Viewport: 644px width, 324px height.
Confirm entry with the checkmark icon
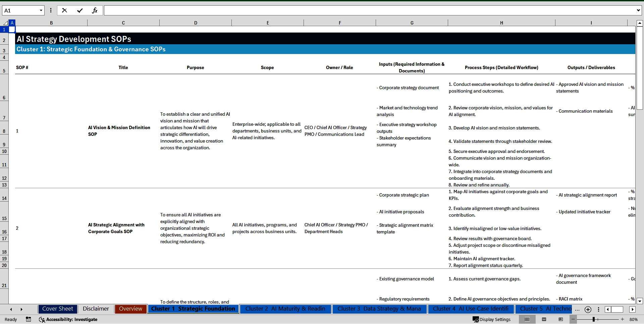80,10
